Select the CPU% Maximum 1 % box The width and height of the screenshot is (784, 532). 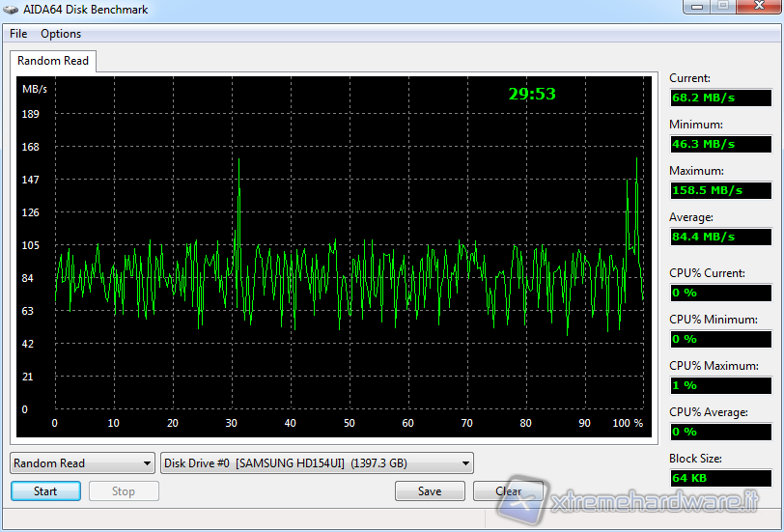click(720, 385)
